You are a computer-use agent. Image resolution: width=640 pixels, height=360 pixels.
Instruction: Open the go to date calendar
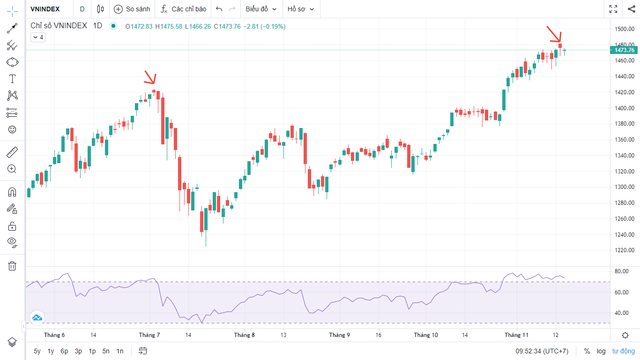coord(143,351)
